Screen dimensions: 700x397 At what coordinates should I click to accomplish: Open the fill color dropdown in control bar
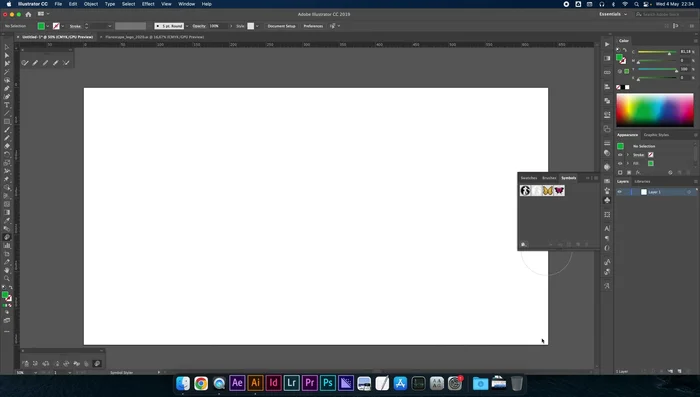coord(47,26)
